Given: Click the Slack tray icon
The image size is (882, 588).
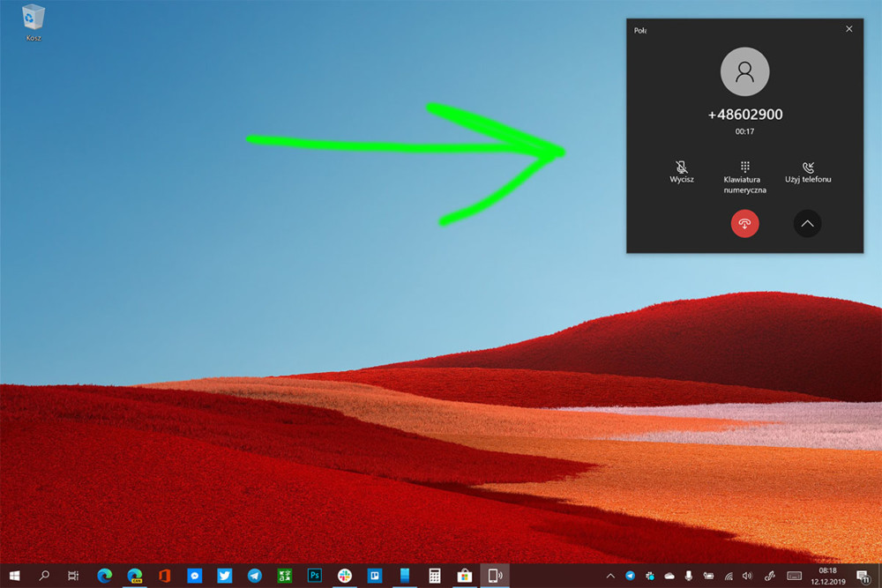Looking at the screenshot, I should click(x=650, y=576).
